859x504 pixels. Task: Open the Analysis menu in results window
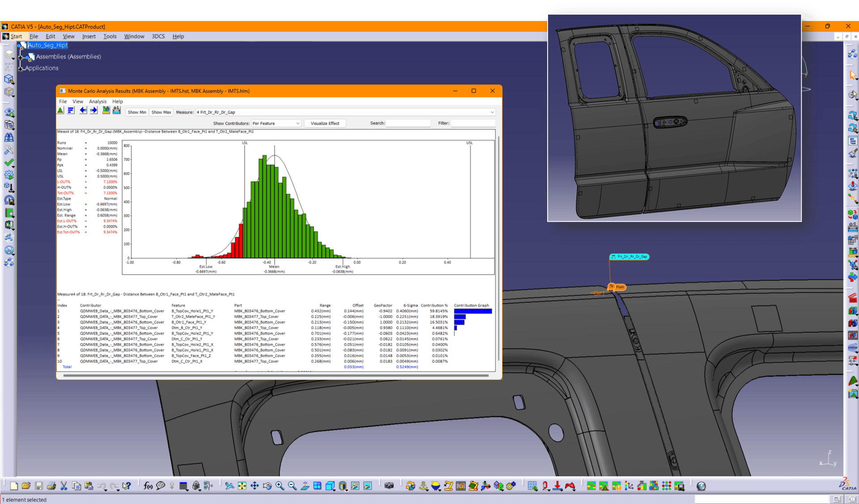98,102
